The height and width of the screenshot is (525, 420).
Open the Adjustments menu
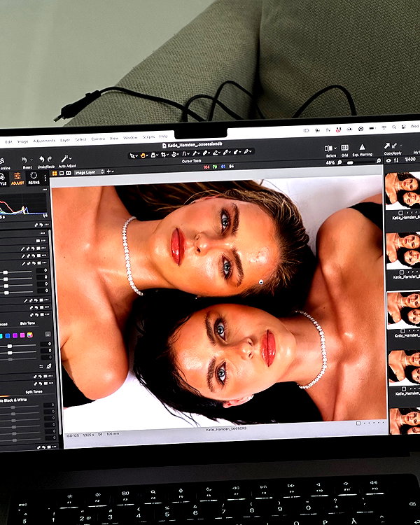[x=44, y=141]
